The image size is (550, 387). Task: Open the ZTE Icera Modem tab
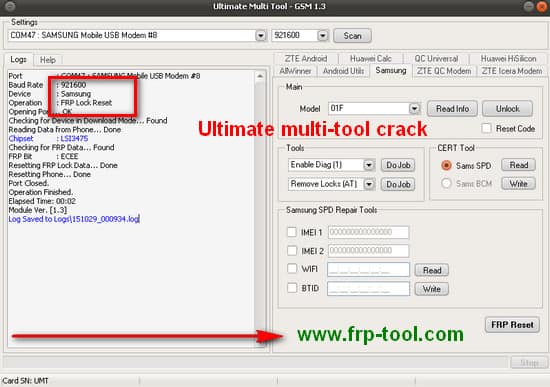coord(512,71)
